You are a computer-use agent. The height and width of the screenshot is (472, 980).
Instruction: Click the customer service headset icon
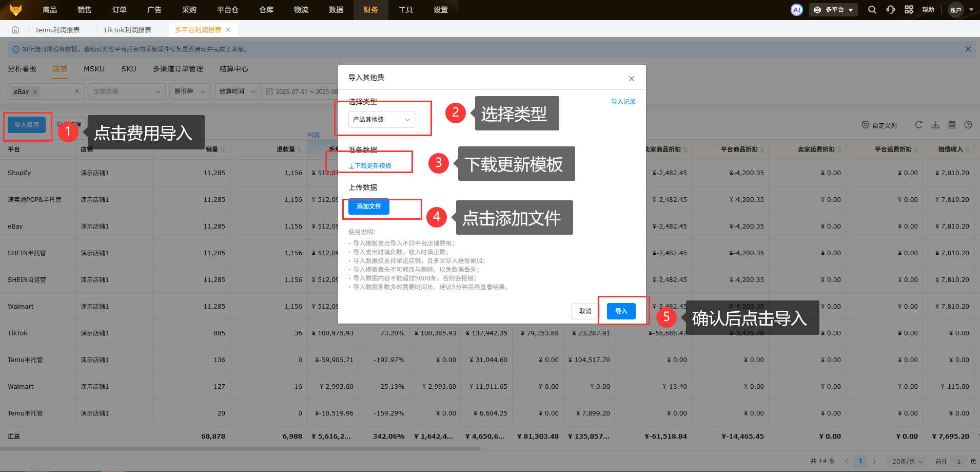click(x=890, y=10)
